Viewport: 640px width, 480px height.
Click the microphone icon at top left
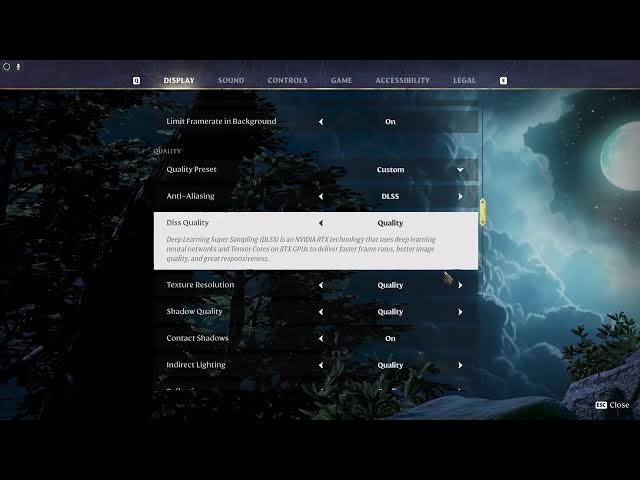(x=18, y=67)
